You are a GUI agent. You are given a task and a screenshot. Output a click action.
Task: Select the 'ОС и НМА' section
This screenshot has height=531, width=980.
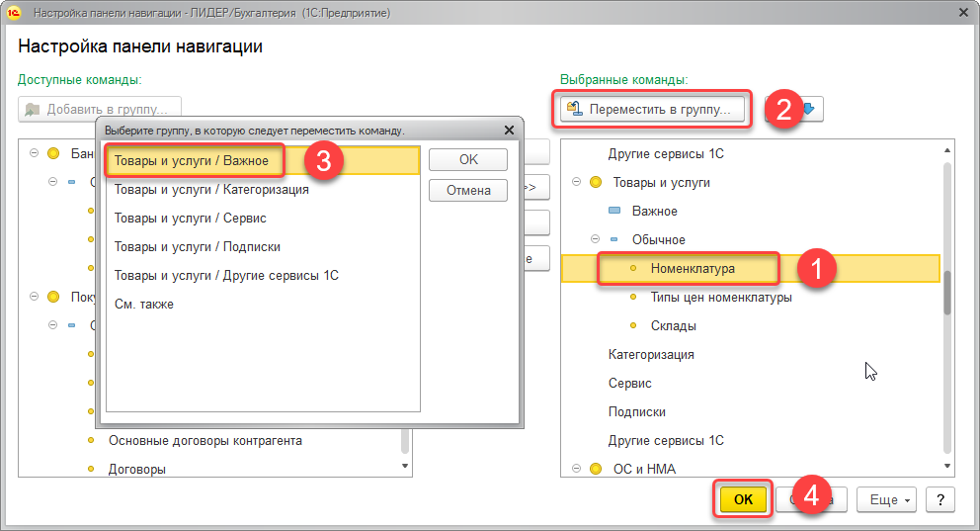pyautogui.click(x=644, y=469)
